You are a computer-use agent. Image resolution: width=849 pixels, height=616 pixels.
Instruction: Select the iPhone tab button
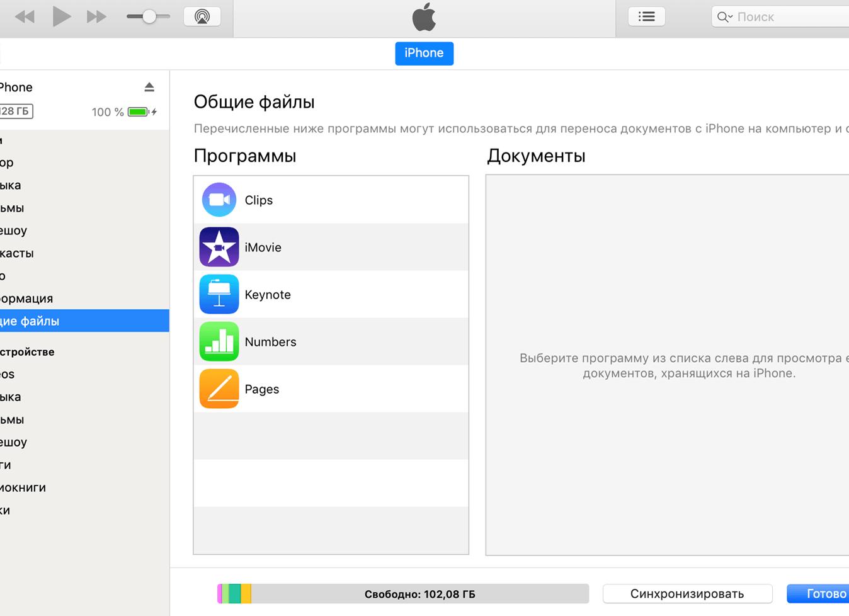(x=424, y=54)
